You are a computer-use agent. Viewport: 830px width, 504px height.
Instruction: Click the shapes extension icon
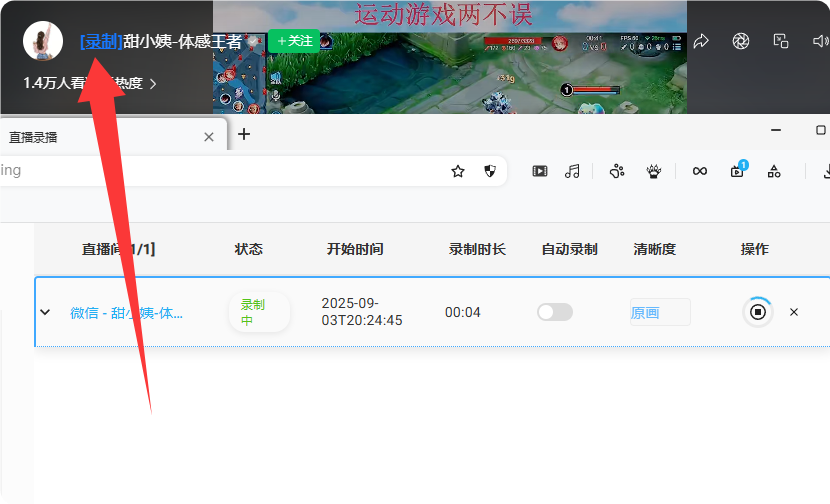pyautogui.click(x=774, y=171)
